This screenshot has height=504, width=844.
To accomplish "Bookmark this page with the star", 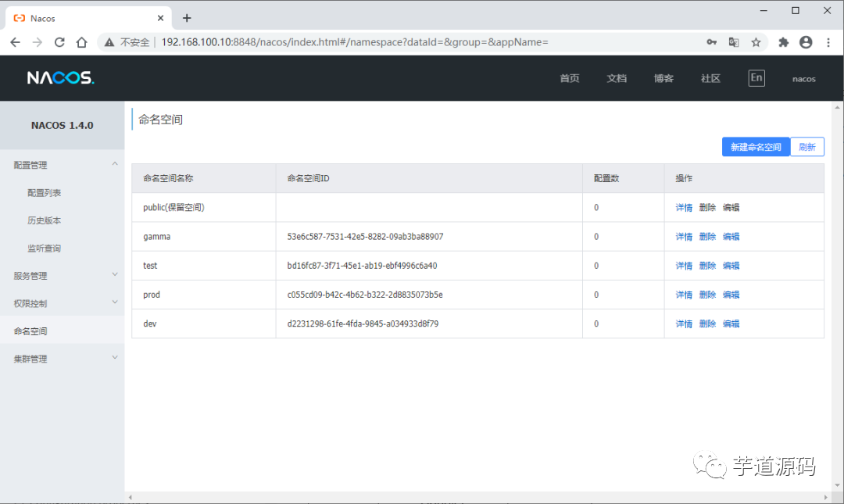I will click(x=756, y=42).
